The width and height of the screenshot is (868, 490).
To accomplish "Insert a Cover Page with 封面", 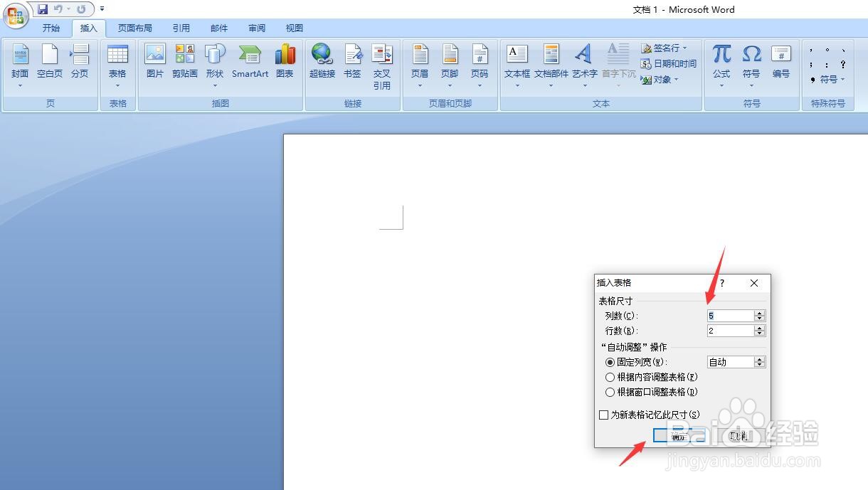I will click(x=20, y=63).
